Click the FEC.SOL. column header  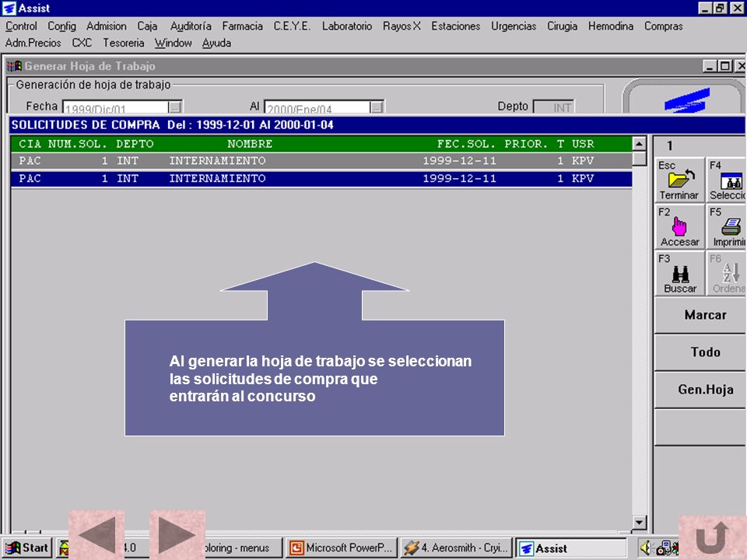pyautogui.click(x=466, y=144)
